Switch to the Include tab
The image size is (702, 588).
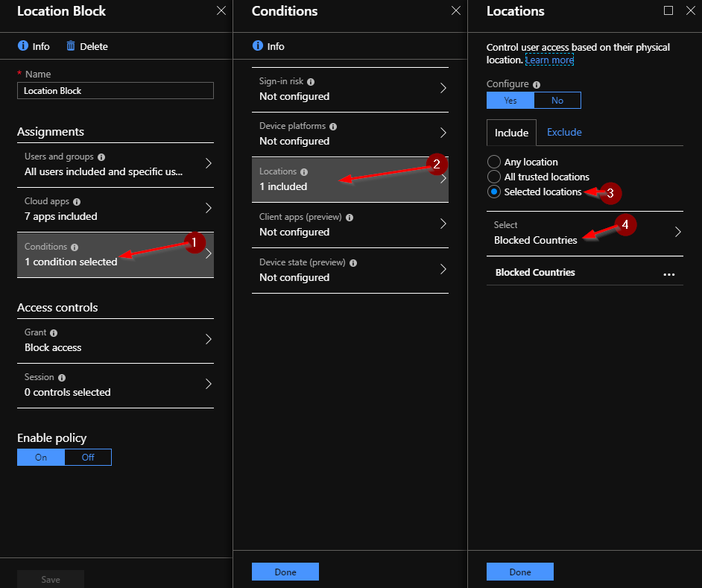511,133
